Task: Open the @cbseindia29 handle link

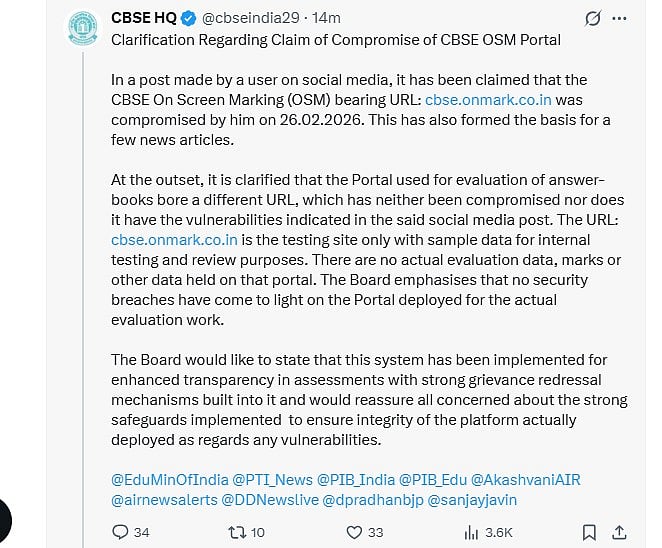Action: [251, 18]
